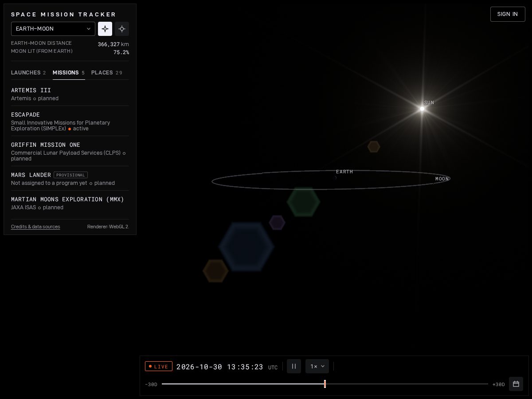Click the SUN label in the scene
This screenshot has height=399, width=532.
pos(429,102)
